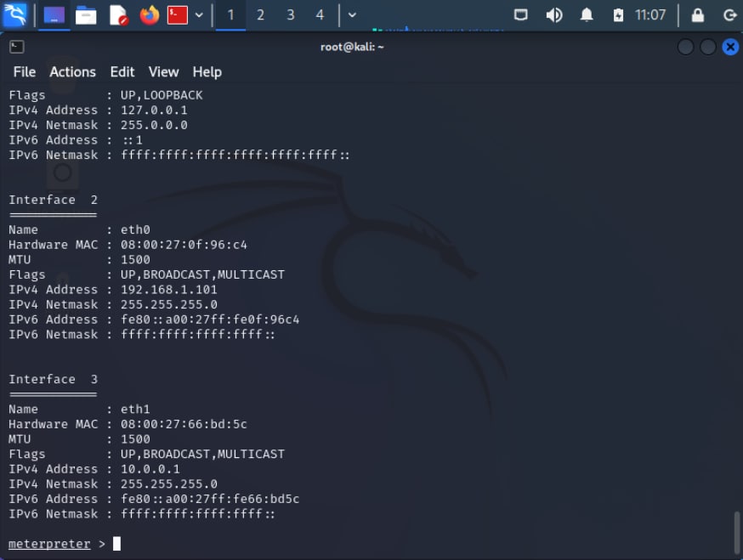Click the UP,LOOPBACK flags value

coord(162,95)
